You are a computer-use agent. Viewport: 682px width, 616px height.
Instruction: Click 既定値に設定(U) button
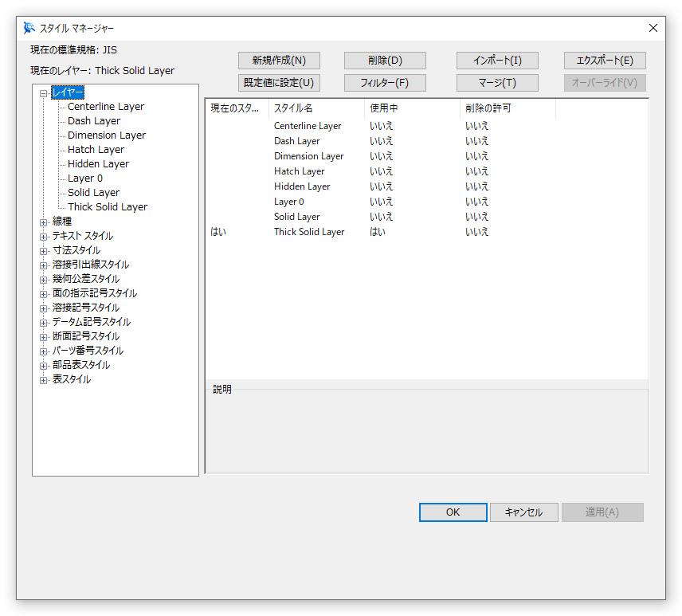point(279,83)
